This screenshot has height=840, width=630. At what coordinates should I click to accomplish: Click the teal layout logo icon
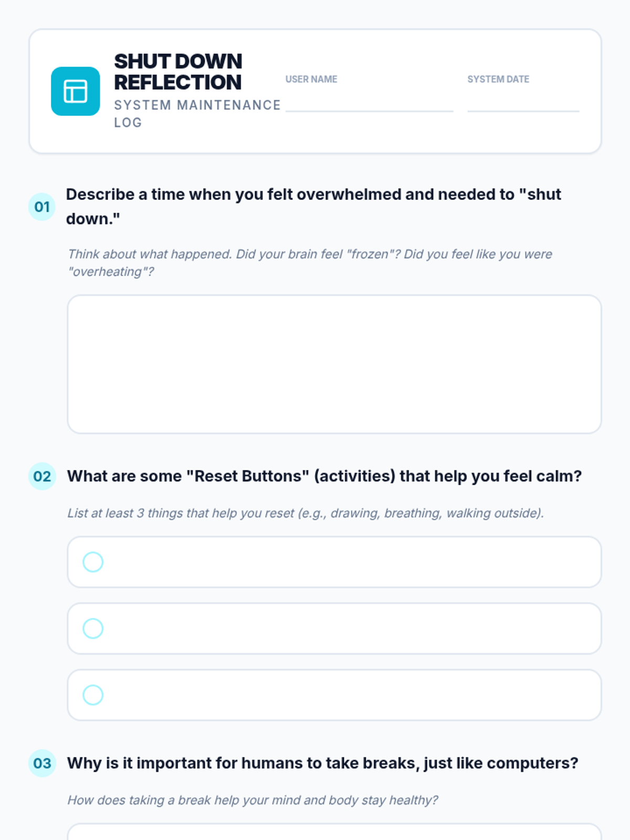pyautogui.click(x=75, y=91)
